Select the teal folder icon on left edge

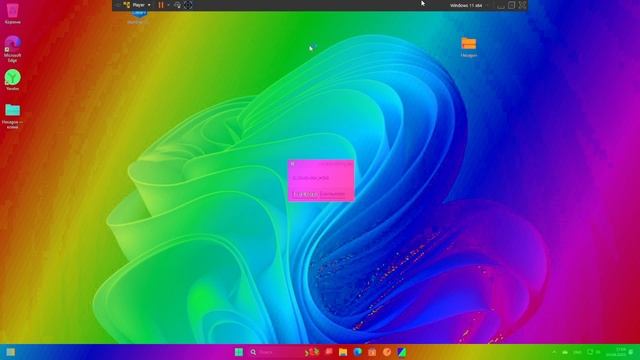[12, 116]
